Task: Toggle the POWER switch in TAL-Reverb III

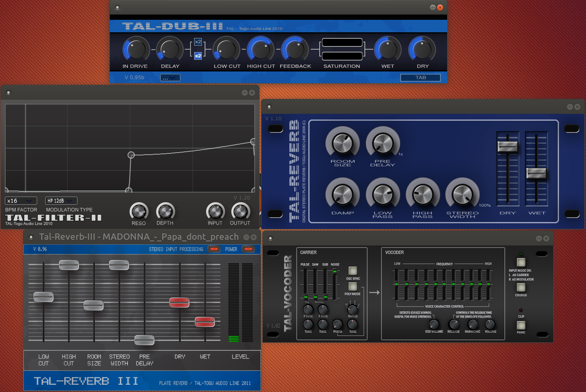Action: point(249,249)
